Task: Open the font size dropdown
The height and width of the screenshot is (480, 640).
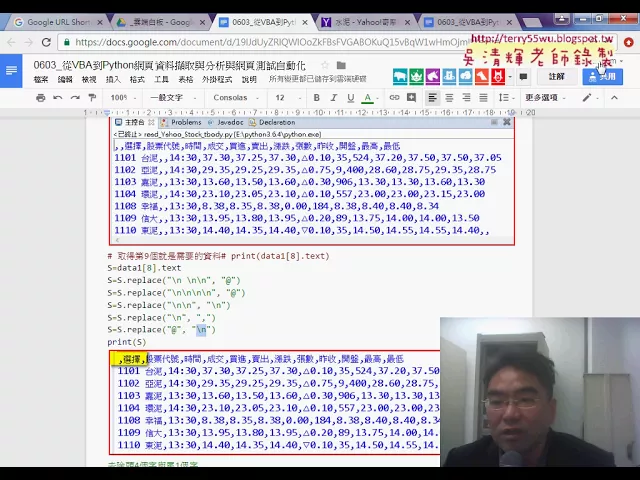Action: coord(288,98)
